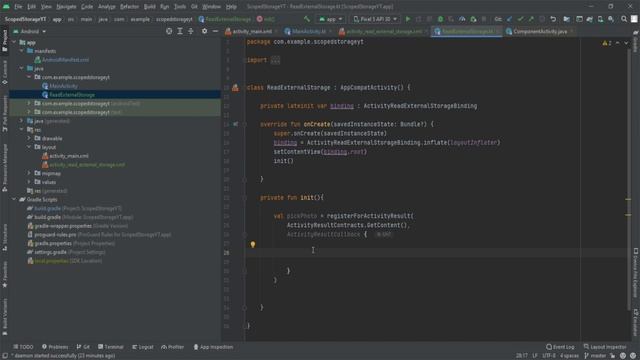This screenshot has width=640, height=360.
Task: Open the Refactor menu
Action: (x=129, y=7)
